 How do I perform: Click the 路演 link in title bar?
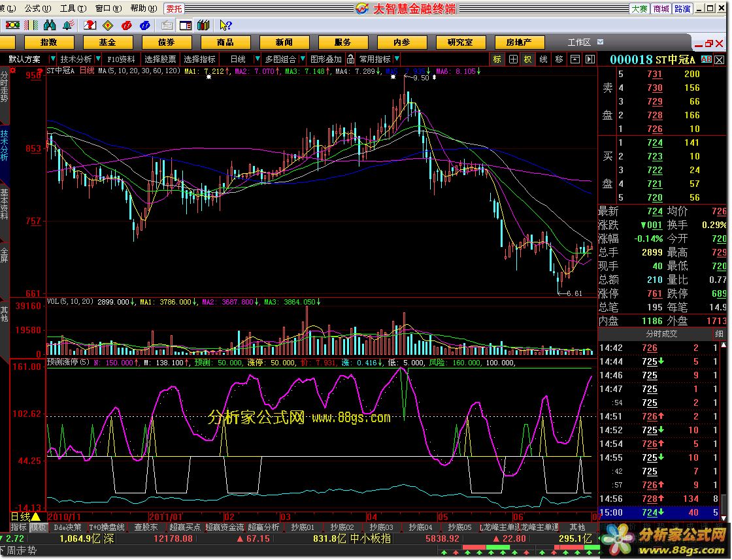[682, 8]
